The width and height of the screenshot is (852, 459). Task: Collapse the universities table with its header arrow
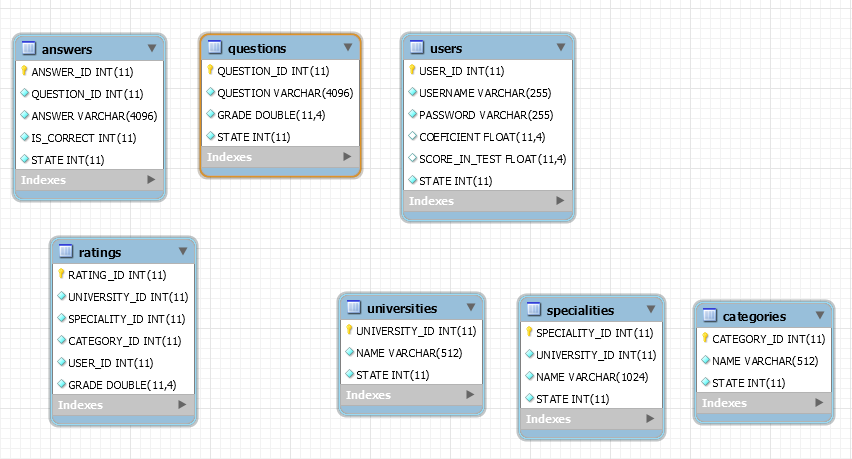coord(471,307)
